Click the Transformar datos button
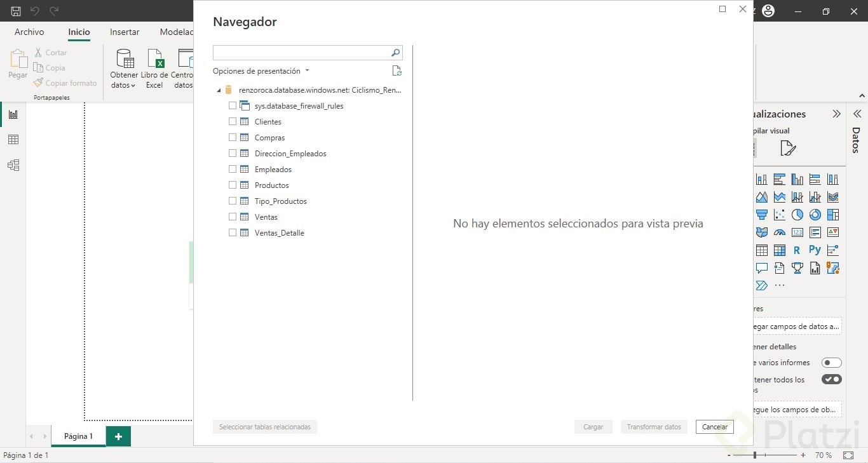This screenshot has height=463, width=868. click(x=654, y=427)
